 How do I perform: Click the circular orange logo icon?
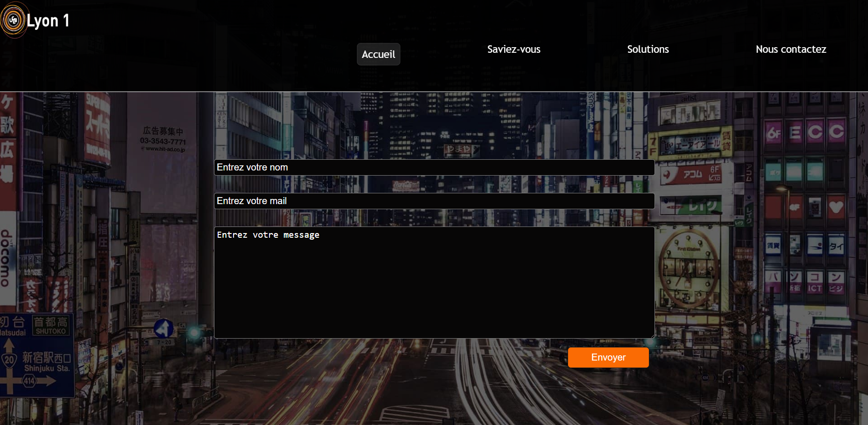14,20
